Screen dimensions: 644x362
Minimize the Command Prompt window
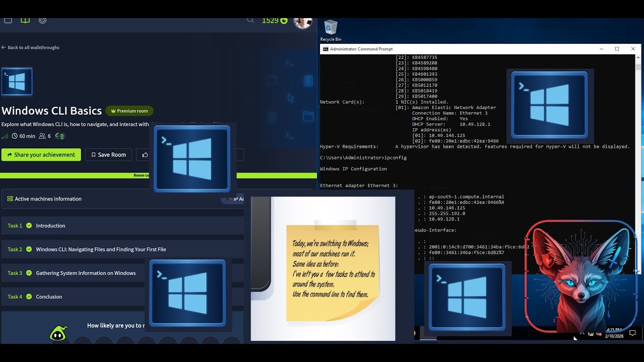pos(601,49)
